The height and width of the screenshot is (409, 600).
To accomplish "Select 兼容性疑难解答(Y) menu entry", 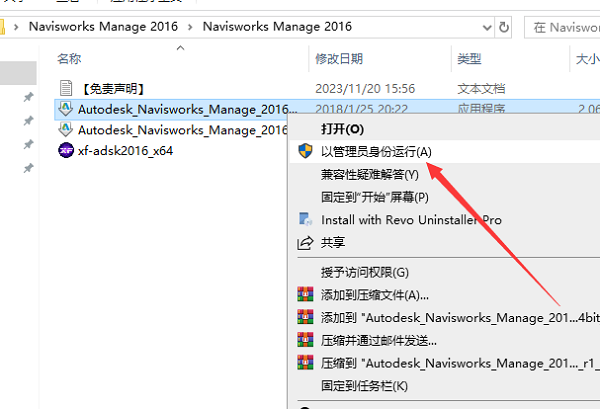I will point(370,174).
